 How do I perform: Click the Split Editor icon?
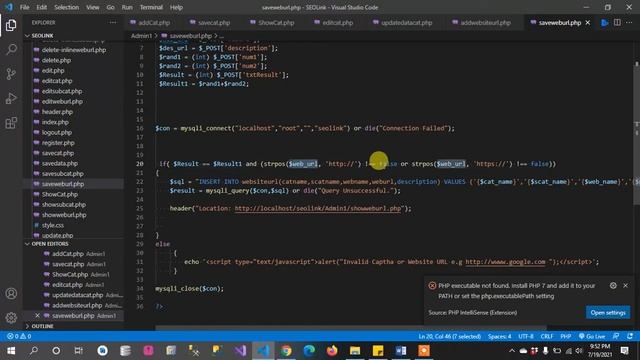617,23
